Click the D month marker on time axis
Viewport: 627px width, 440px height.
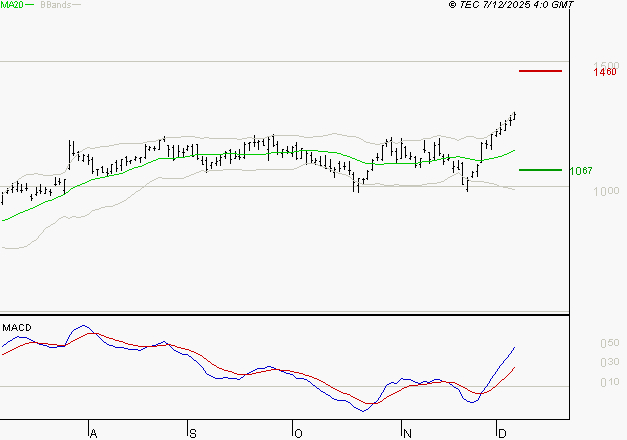coord(500,433)
